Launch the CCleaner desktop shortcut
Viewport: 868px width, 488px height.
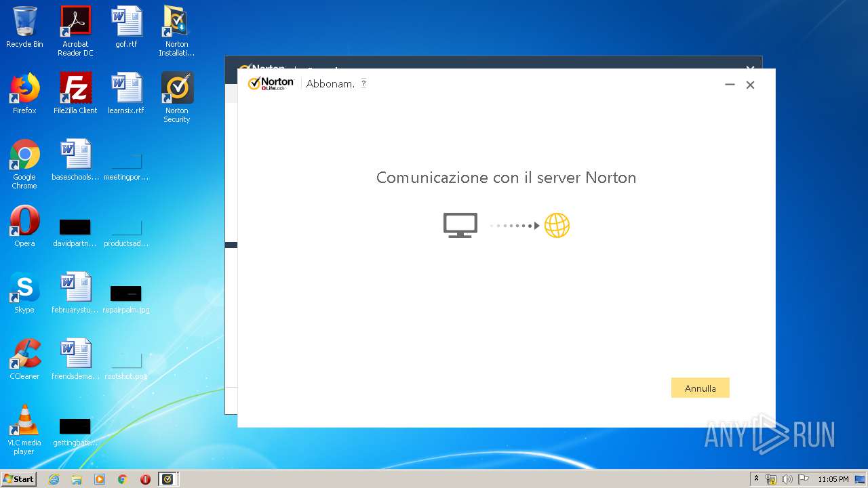coord(24,359)
